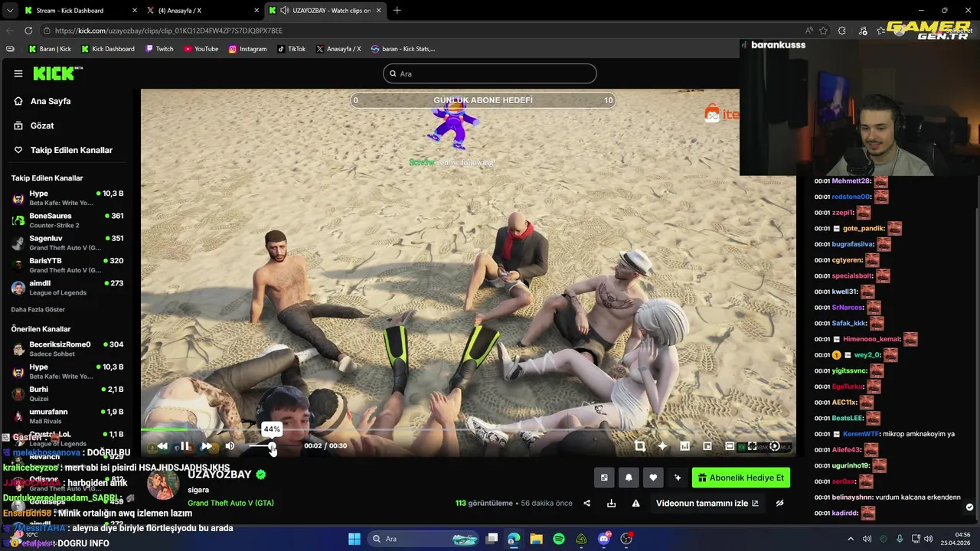Switch to (4) Anasayfa / X tab
Image resolution: width=980 pixels, height=551 pixels.
pos(203,11)
